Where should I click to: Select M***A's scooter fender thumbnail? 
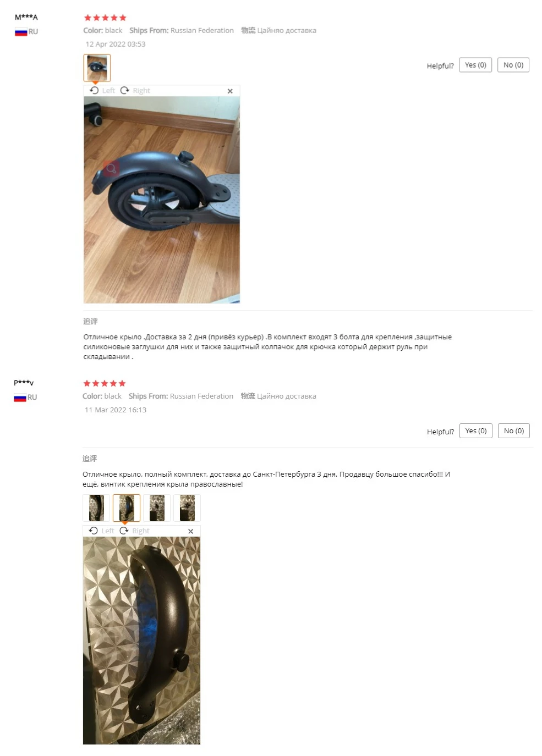(97, 68)
